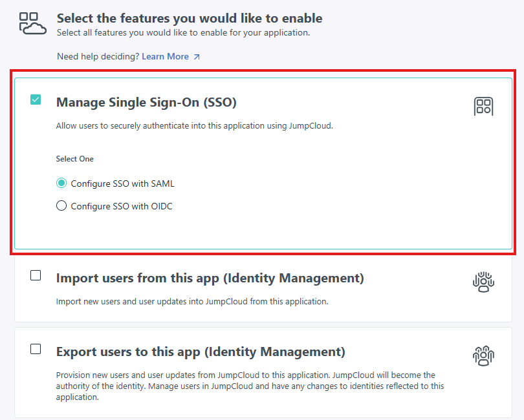Image resolution: width=524 pixels, height=420 pixels.
Task: Click the Configure SSO with OIDC label text
Action: [x=122, y=207]
